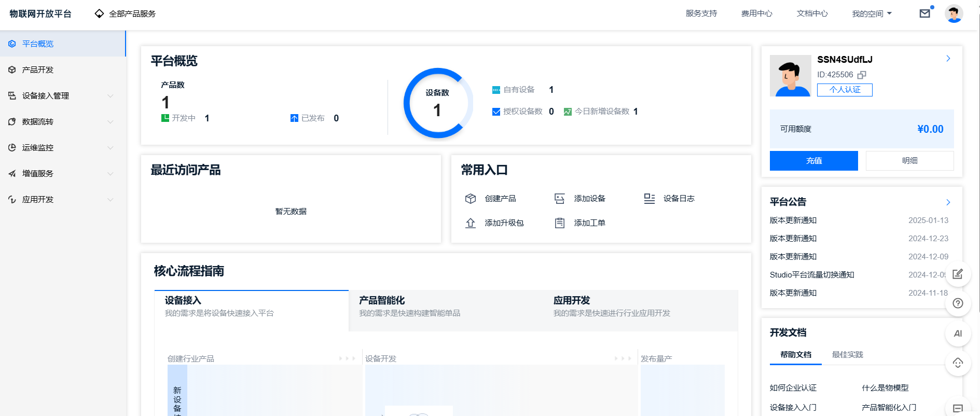Screen dimensions: 980x416
Task: Click the floating edit feedback icon
Action: pyautogui.click(x=958, y=274)
